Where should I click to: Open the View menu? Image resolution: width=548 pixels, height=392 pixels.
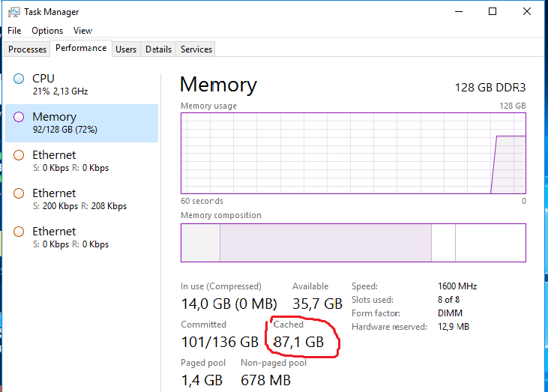[82, 31]
